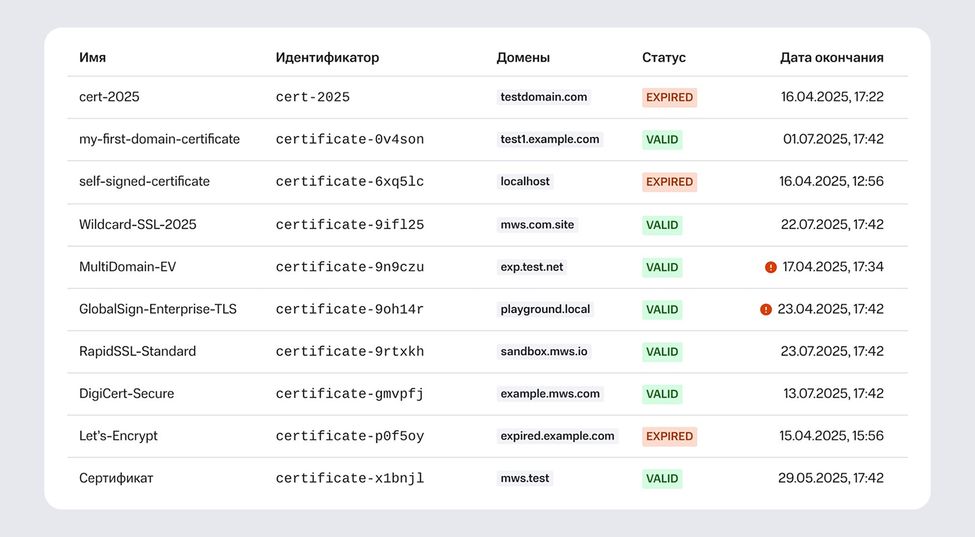Click the Имя column header

[93, 58]
